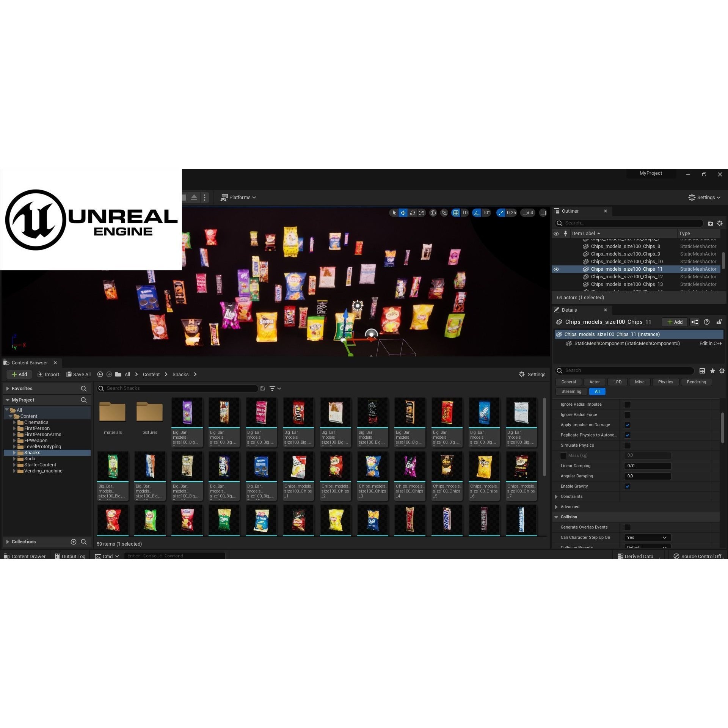Enable Generate Overlap Events checkbox
728x728 pixels.
point(628,527)
